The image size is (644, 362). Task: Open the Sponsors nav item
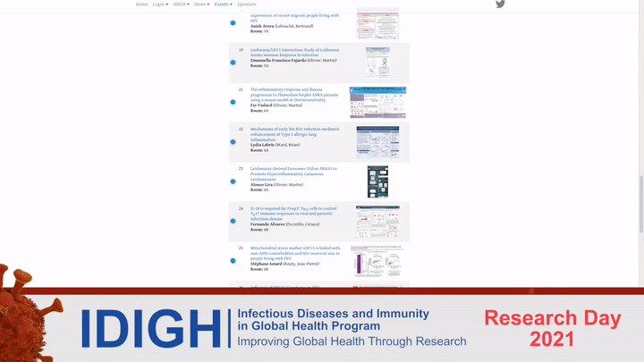pyautogui.click(x=247, y=4)
